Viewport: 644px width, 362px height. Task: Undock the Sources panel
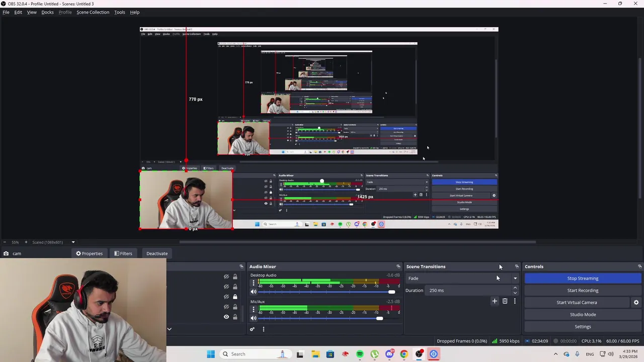point(241,266)
